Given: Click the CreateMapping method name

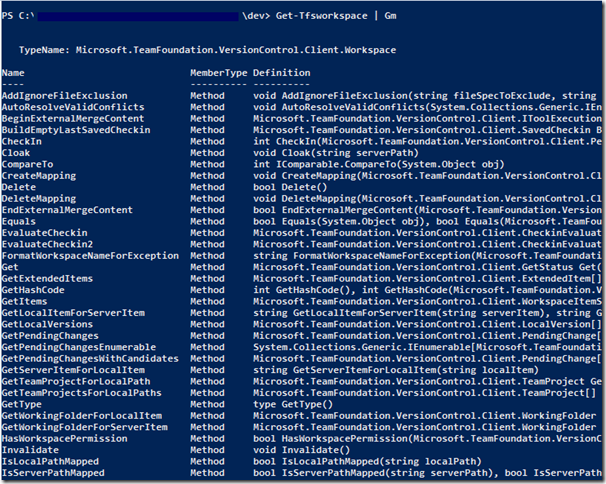Looking at the screenshot, I should [x=37, y=175].
